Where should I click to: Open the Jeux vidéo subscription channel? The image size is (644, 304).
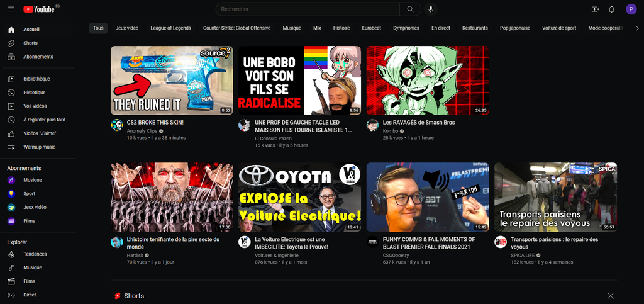(x=38, y=208)
